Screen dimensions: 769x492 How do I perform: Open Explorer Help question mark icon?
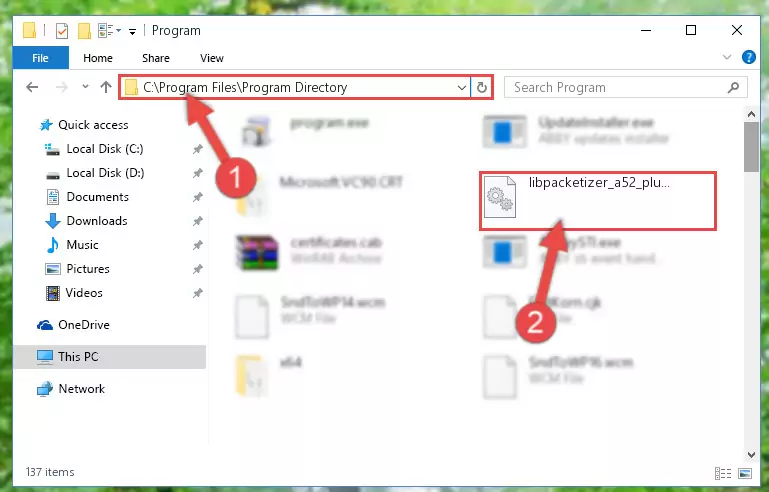[748, 57]
